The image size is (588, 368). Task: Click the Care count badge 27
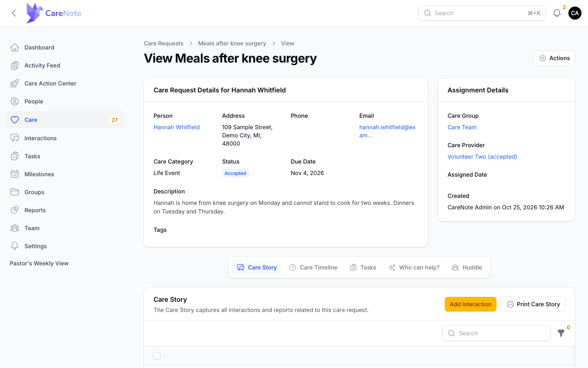115,120
